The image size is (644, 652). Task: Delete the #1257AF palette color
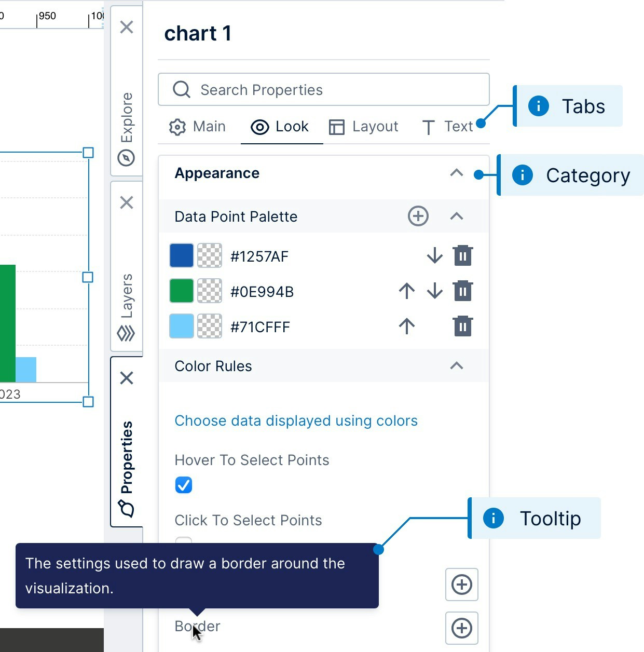(x=463, y=256)
